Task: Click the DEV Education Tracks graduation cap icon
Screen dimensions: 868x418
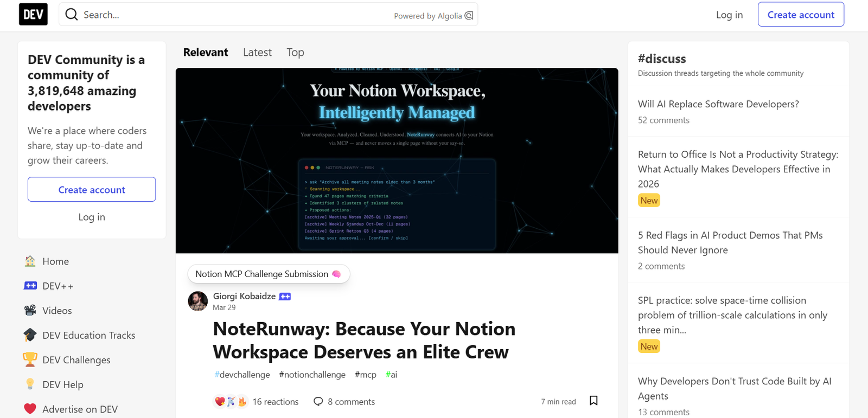Action: coord(30,335)
